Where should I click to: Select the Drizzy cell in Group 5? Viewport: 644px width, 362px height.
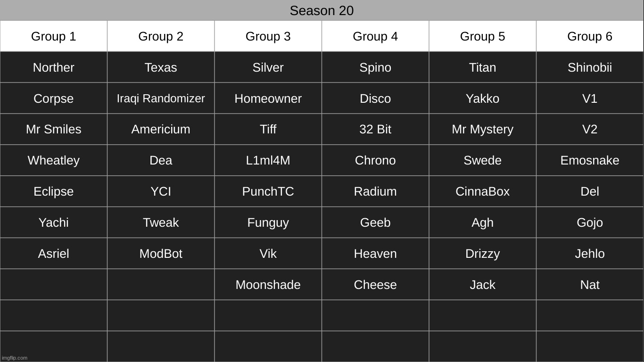pos(482,254)
